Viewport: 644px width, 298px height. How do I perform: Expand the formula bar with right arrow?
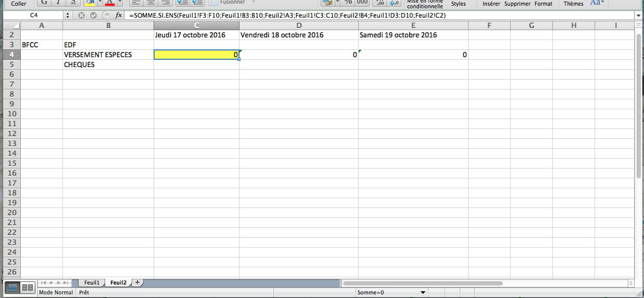coord(638,16)
